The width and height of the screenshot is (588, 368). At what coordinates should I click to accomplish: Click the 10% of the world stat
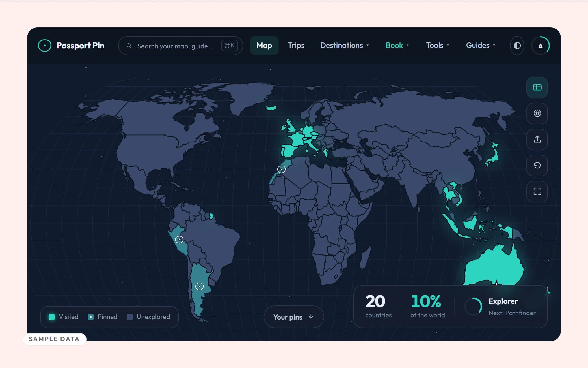pyautogui.click(x=427, y=306)
